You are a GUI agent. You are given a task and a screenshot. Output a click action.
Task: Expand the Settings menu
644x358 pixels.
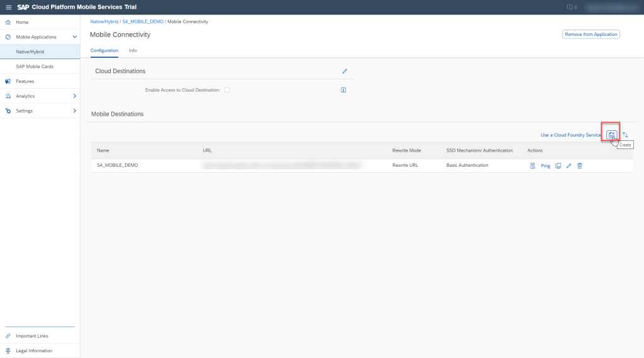coord(75,111)
